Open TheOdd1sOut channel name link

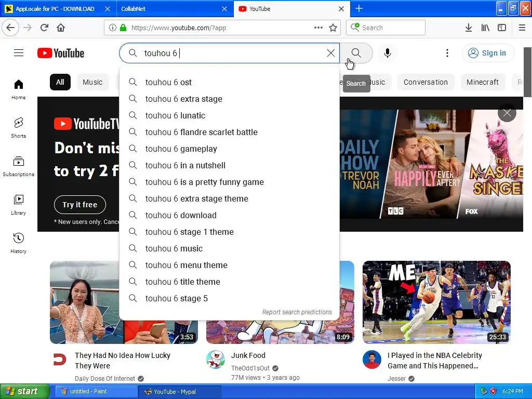250,368
